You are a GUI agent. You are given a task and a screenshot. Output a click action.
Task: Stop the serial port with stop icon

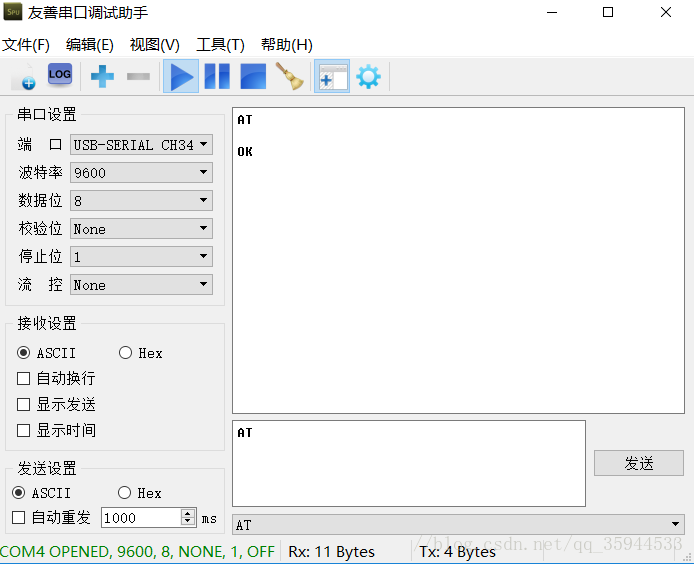[253, 77]
